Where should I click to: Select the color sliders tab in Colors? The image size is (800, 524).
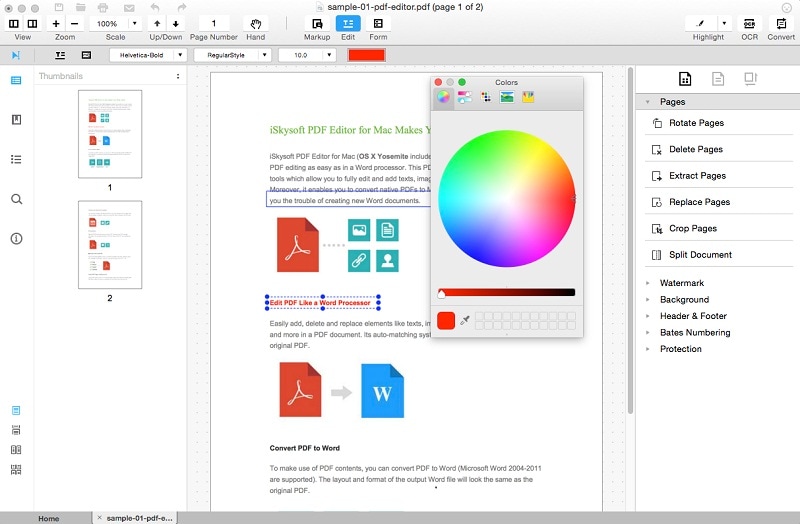point(465,97)
